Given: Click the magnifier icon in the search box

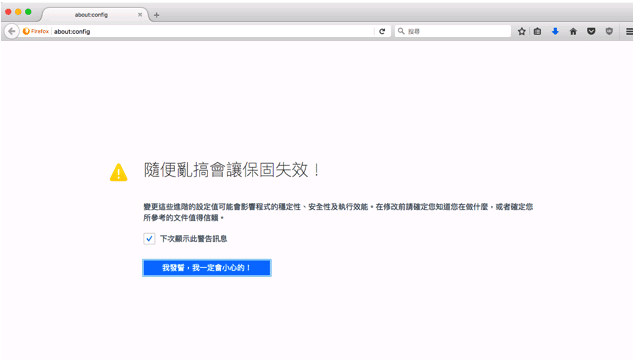Looking at the screenshot, I should pyautogui.click(x=401, y=31).
